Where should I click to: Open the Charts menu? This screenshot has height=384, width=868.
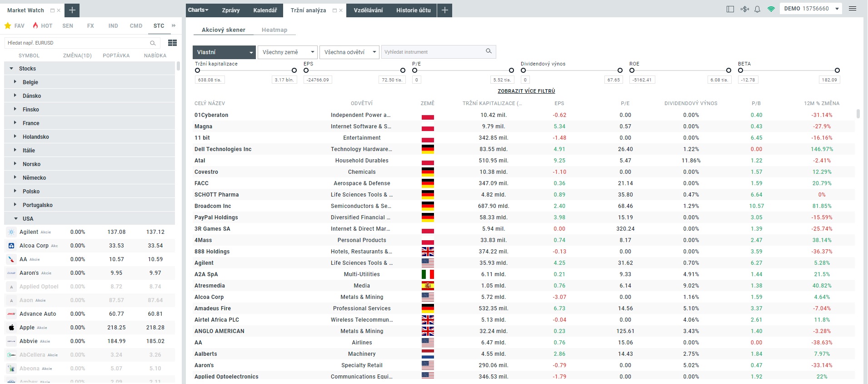(198, 10)
